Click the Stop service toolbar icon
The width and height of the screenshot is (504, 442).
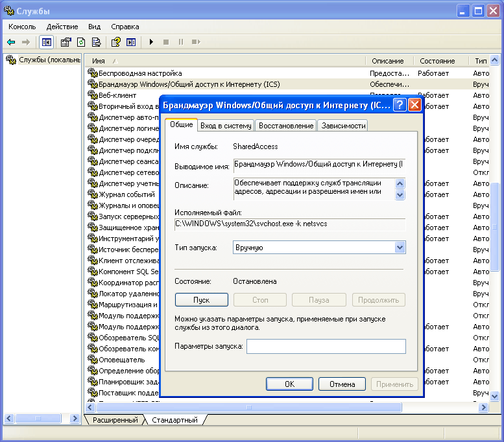pos(166,42)
